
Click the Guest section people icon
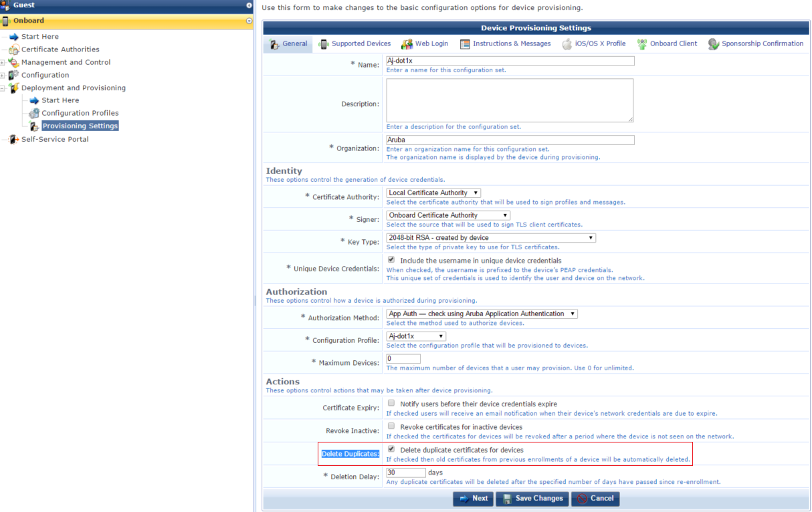[x=6, y=5]
